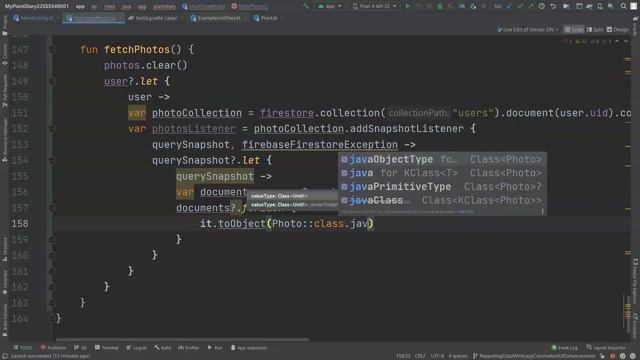The width and height of the screenshot is (640, 360).
Task: Select java for KClass completion suggestion
Action: point(442,173)
